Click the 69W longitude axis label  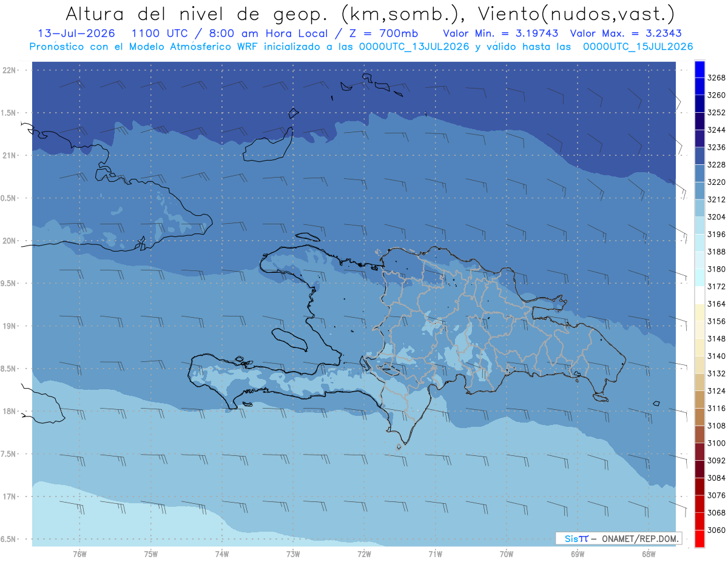pos(578,554)
